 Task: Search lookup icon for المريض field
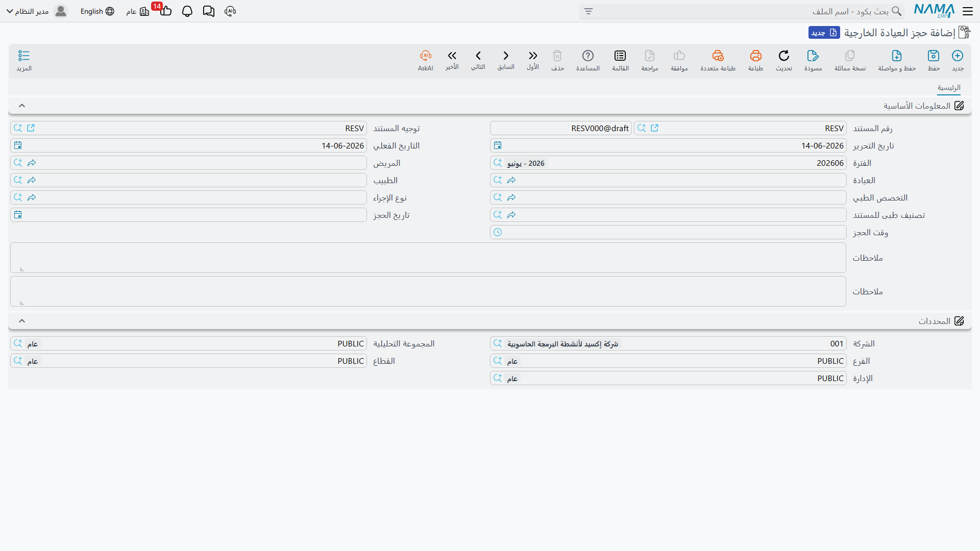pyautogui.click(x=18, y=163)
